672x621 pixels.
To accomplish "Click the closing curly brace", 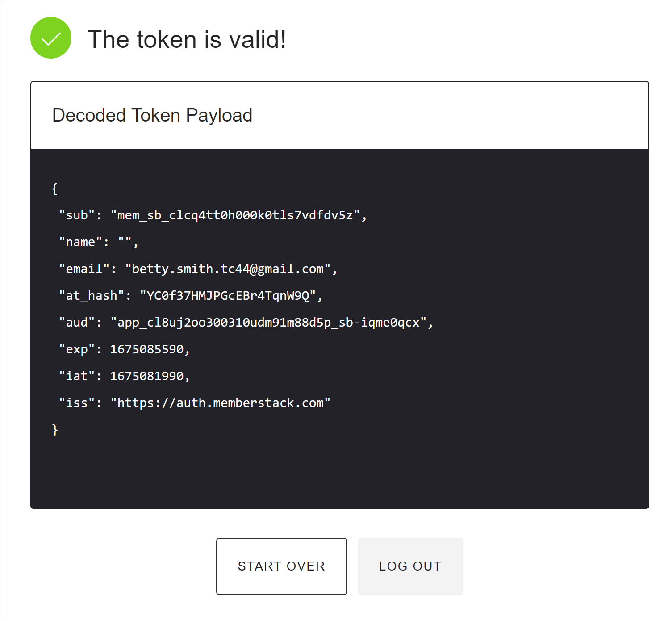I will coord(54,430).
